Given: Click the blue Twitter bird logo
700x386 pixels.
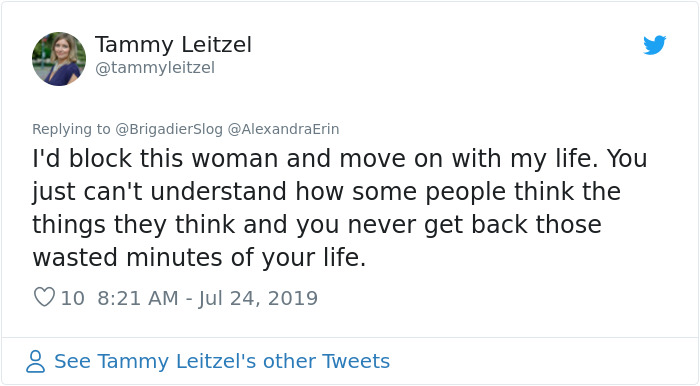Looking at the screenshot, I should (654, 45).
